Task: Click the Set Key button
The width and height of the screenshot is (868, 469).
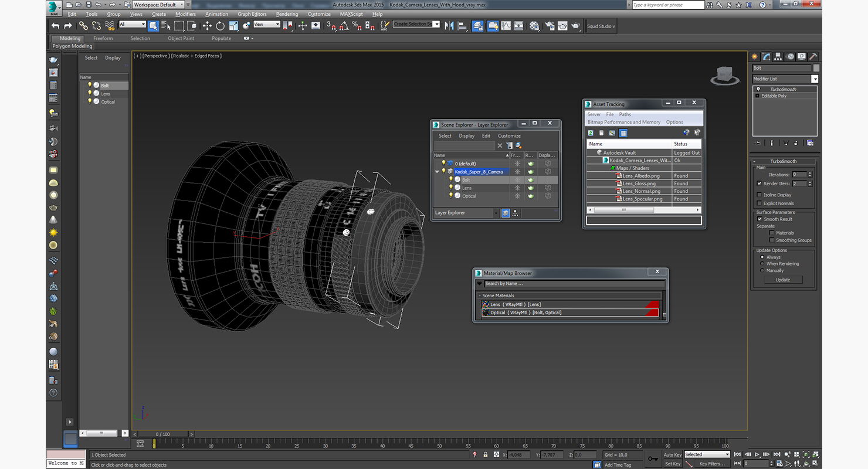Action: tap(673, 464)
